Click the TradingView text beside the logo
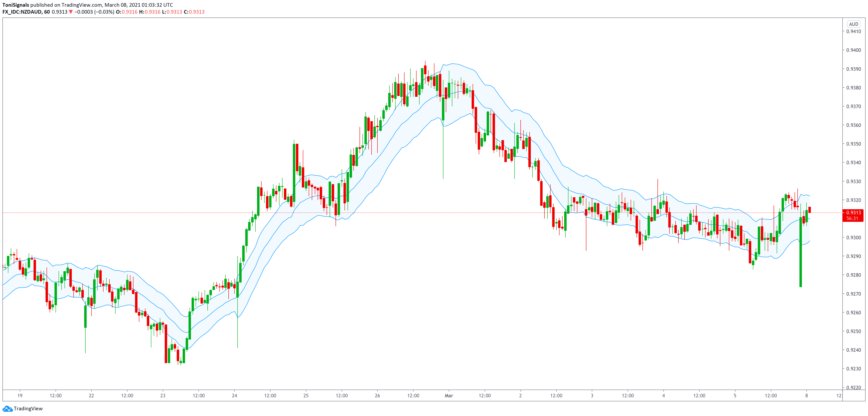 coord(28,409)
